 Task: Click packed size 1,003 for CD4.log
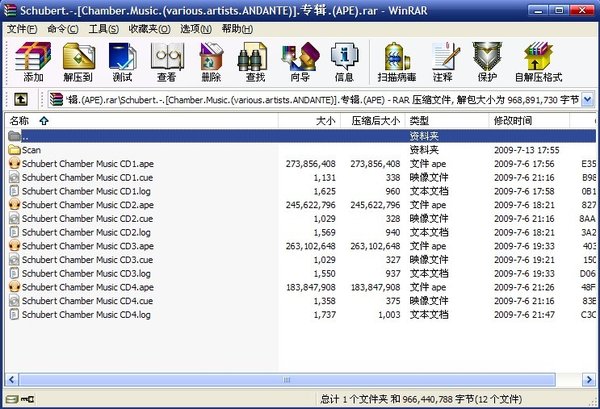click(389, 315)
